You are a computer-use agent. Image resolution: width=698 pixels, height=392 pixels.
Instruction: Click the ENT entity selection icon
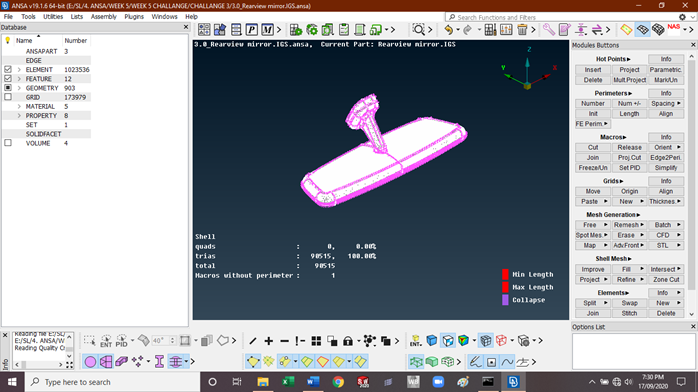106,341
